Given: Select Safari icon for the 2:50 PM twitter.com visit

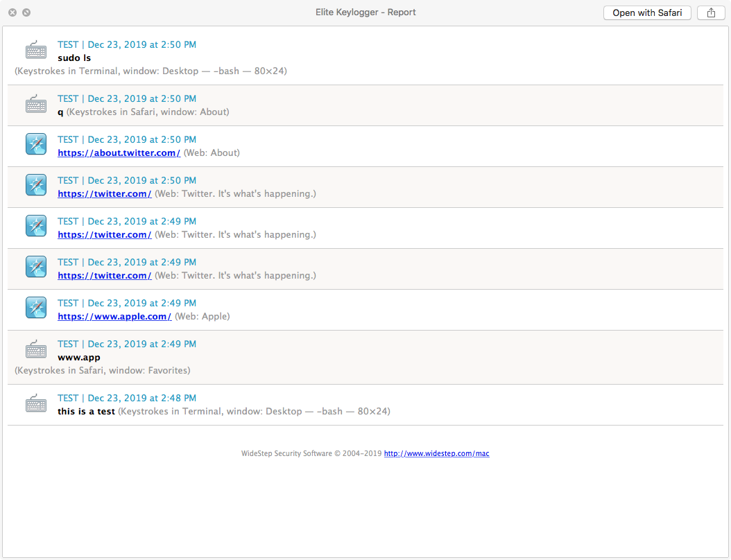Looking at the screenshot, I should [36, 185].
